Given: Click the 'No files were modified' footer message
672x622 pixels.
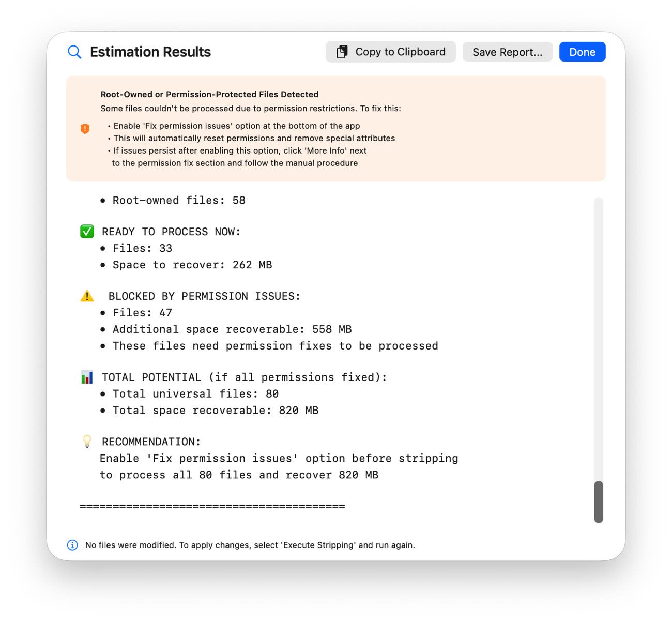Looking at the screenshot, I should [250, 545].
